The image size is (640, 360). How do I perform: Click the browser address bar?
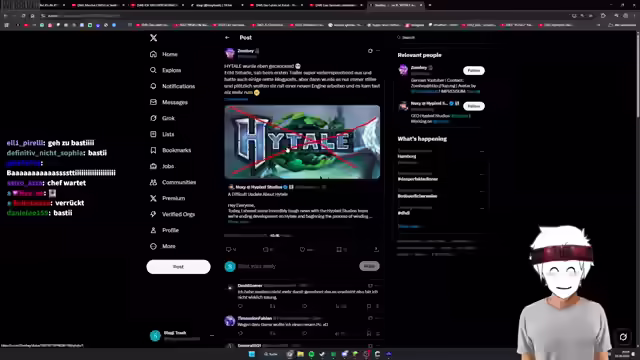tap(302, 16)
